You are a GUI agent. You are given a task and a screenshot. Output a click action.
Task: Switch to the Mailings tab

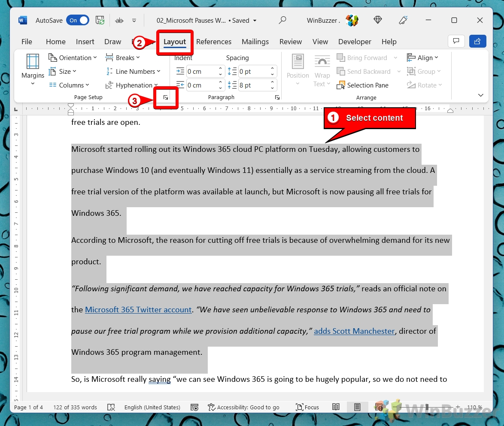(255, 42)
